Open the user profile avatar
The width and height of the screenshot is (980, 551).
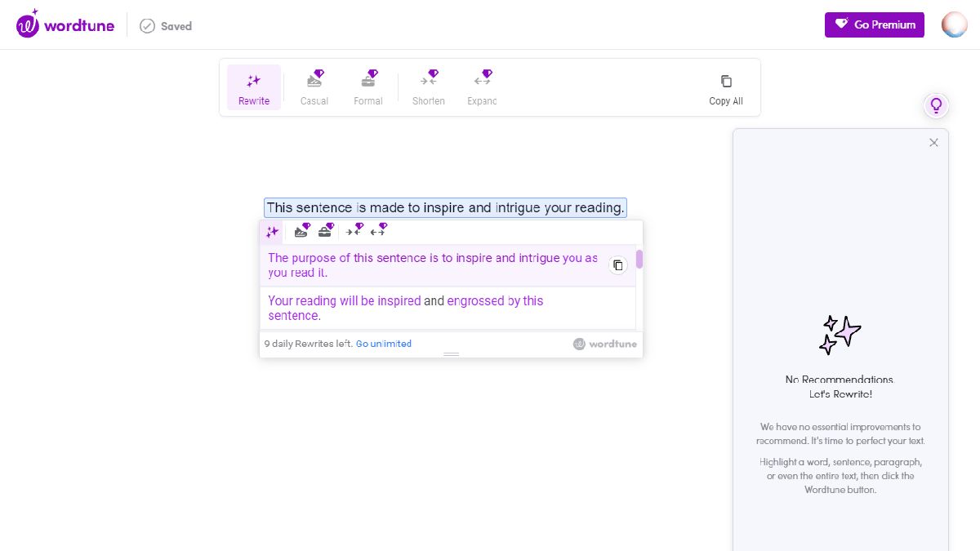[x=954, y=25]
